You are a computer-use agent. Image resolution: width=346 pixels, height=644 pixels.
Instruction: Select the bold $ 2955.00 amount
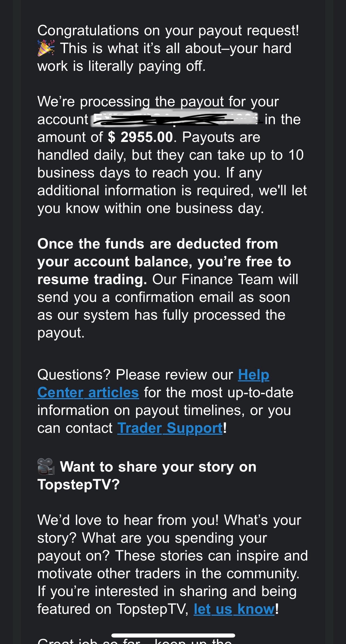point(140,137)
